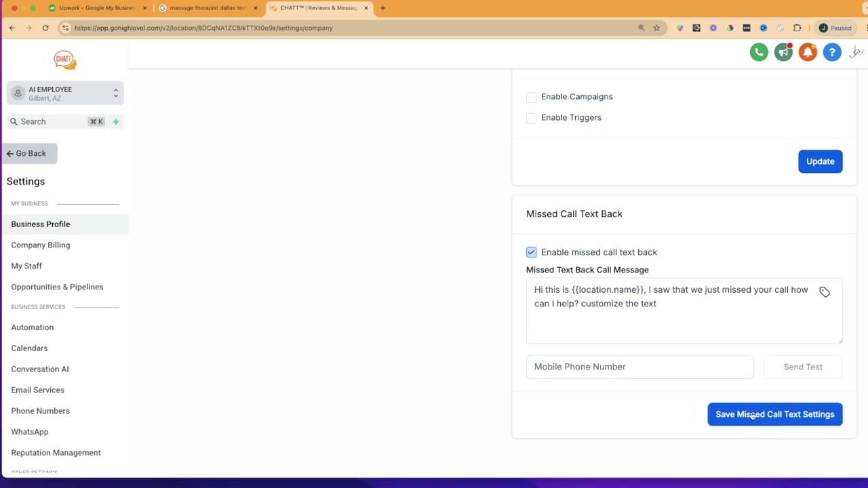Open the Phone Numbers settings page
Image resolution: width=868 pixels, height=488 pixels.
click(40, 411)
